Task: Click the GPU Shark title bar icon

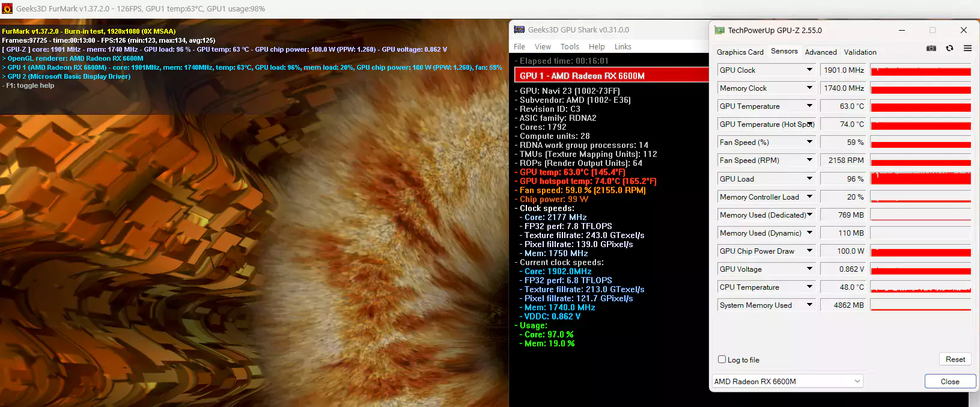Action: tap(519, 29)
